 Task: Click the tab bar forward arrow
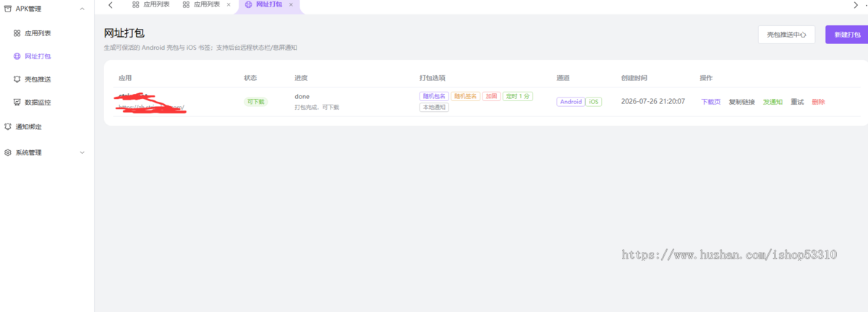856,4
